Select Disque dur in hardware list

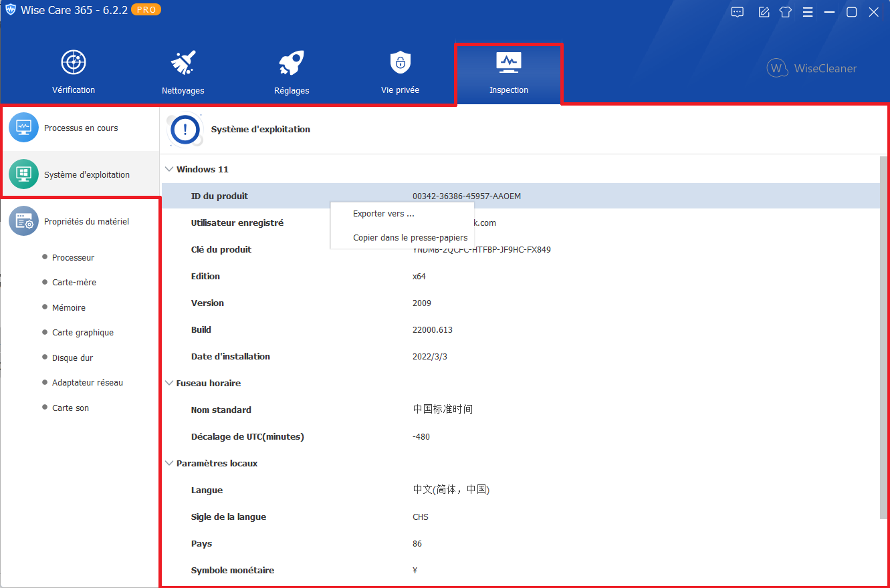72,357
